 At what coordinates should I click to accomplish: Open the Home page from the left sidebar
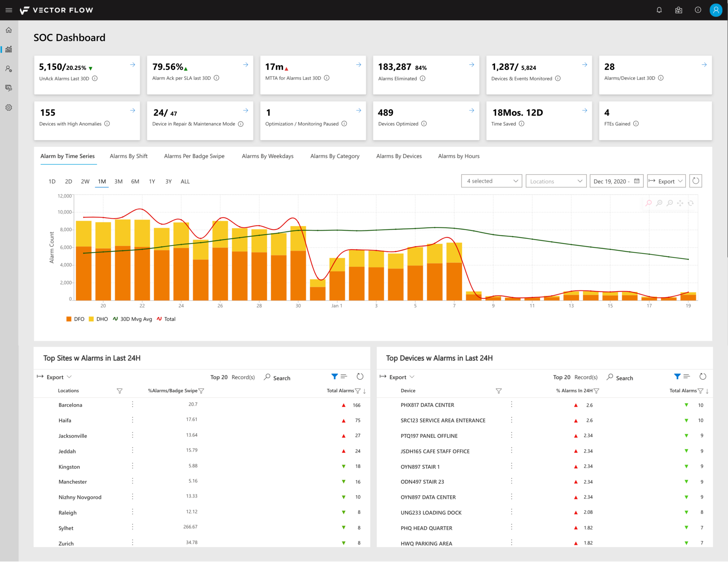(9, 30)
